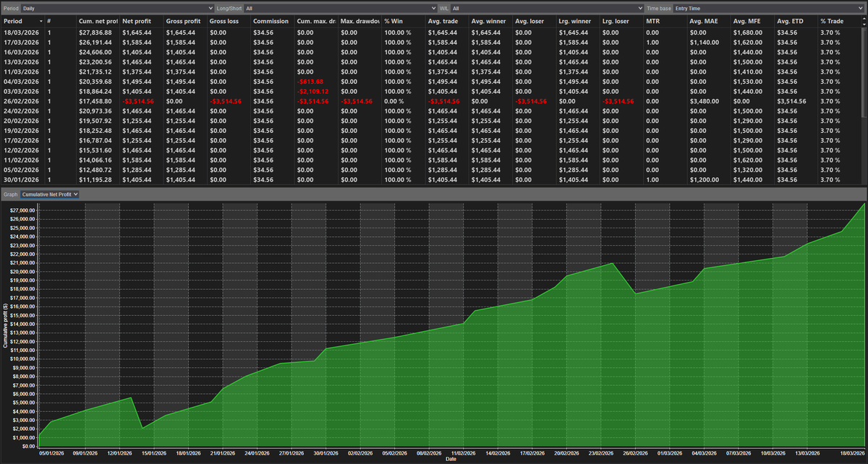The height and width of the screenshot is (464, 868).
Task: Select the 03/03/2026 period row
Action: click(x=431, y=91)
